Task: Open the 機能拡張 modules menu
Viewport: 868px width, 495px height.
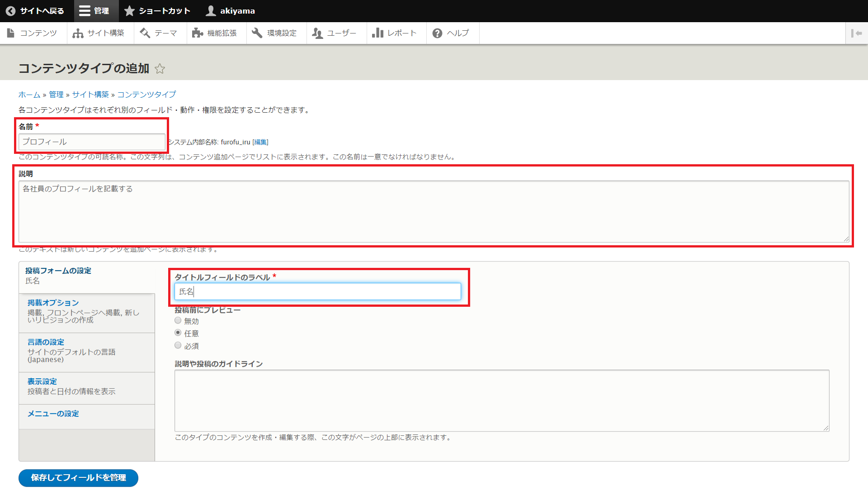Action: pos(215,33)
